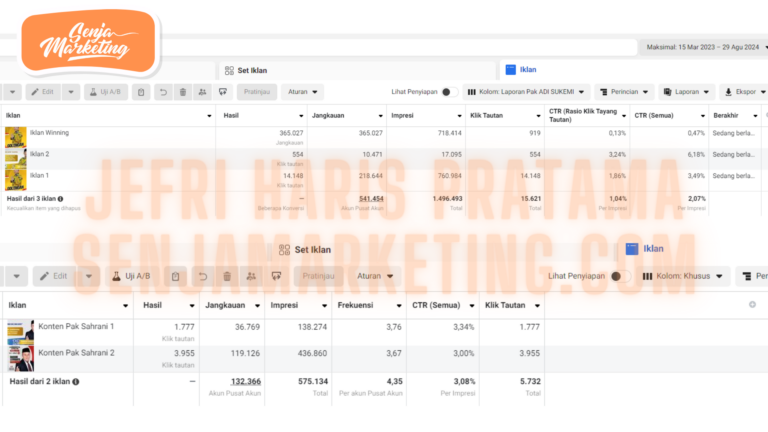The width and height of the screenshot is (768, 432).
Task: Toggle Lihat Penyiapan switch in lower panel
Action: click(x=616, y=276)
